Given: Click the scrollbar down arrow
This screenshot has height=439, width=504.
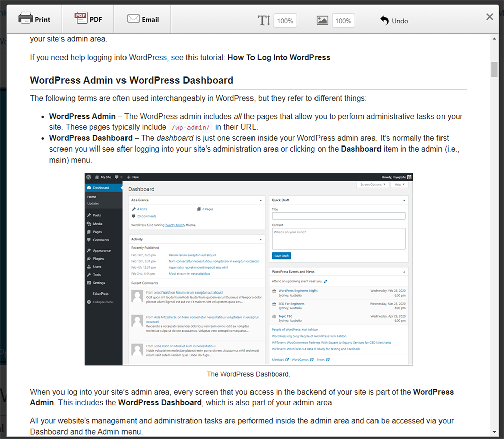Looking at the screenshot, I should pyautogui.click(x=494, y=432).
